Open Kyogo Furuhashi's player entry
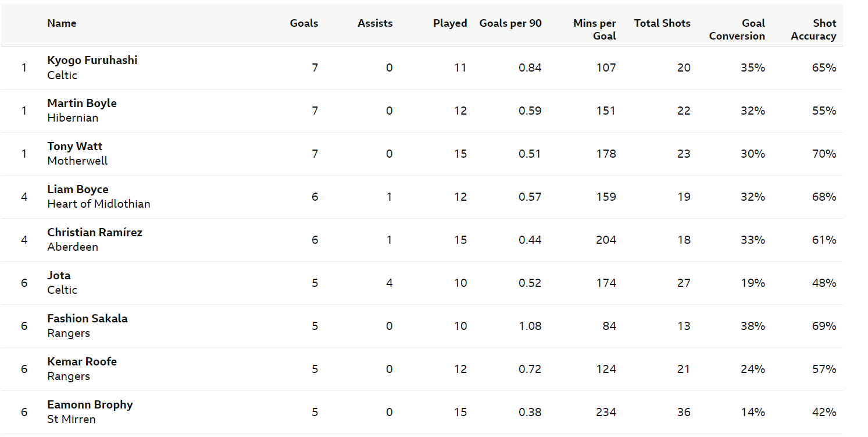 (92, 60)
